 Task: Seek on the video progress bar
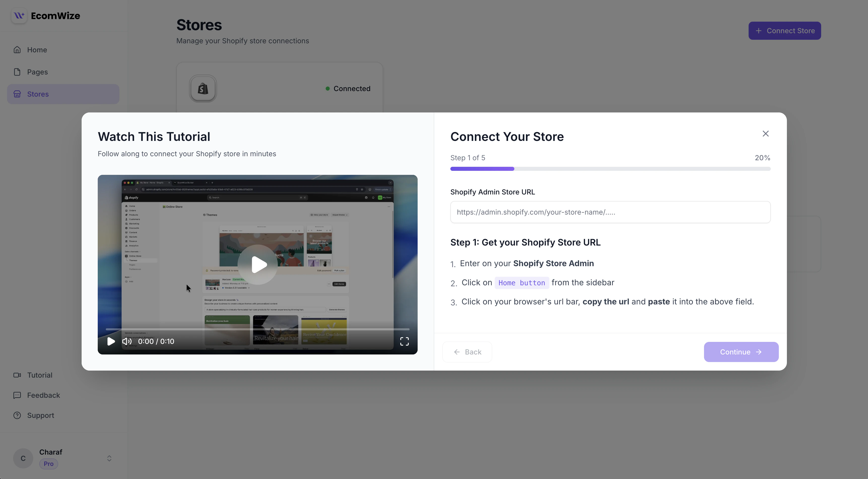[x=257, y=329]
